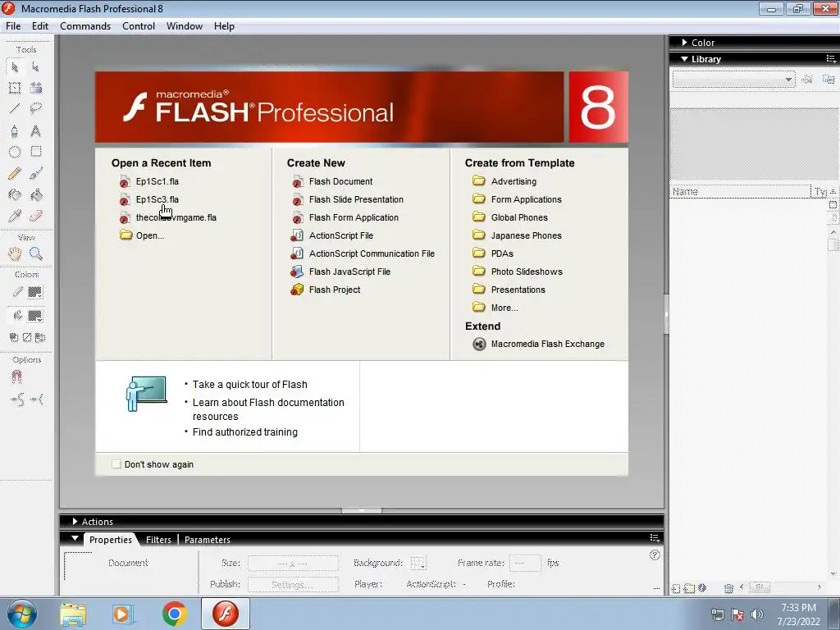Open the Control menu
Screen dimensions: 840x630
click(138, 26)
